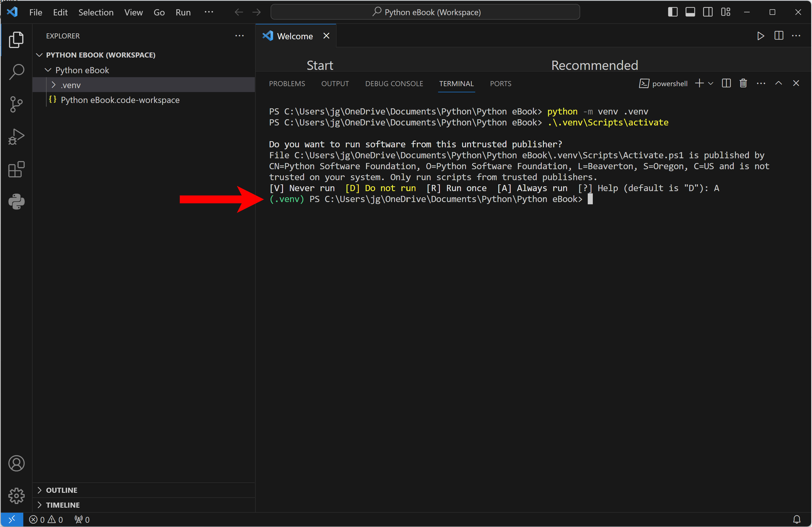Click the errors and warnings status item
812x527 pixels.
click(x=46, y=519)
